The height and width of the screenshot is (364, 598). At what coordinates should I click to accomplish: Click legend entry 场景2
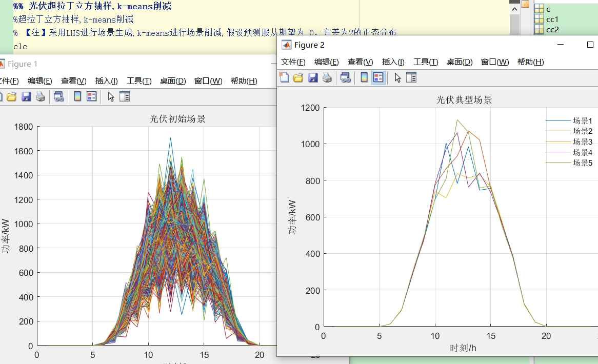click(583, 131)
